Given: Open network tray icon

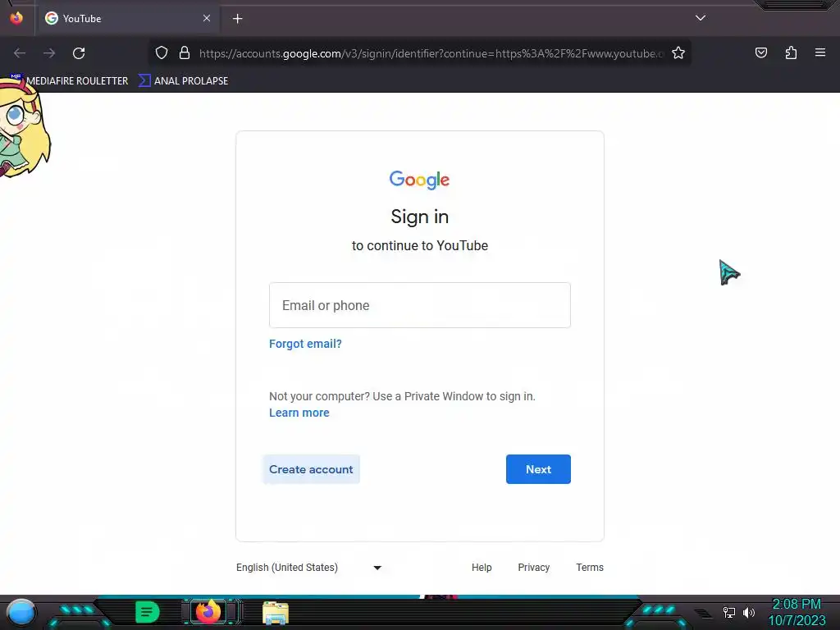Looking at the screenshot, I should [x=729, y=612].
